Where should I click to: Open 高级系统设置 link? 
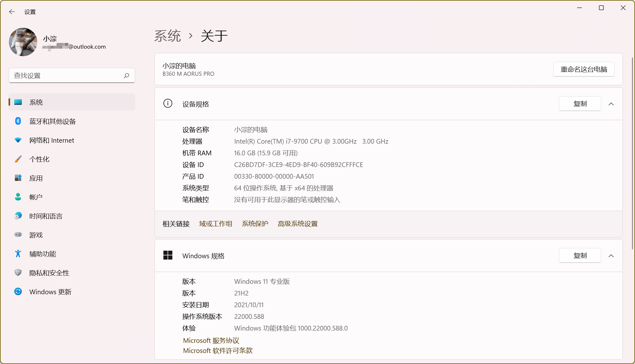[297, 224]
